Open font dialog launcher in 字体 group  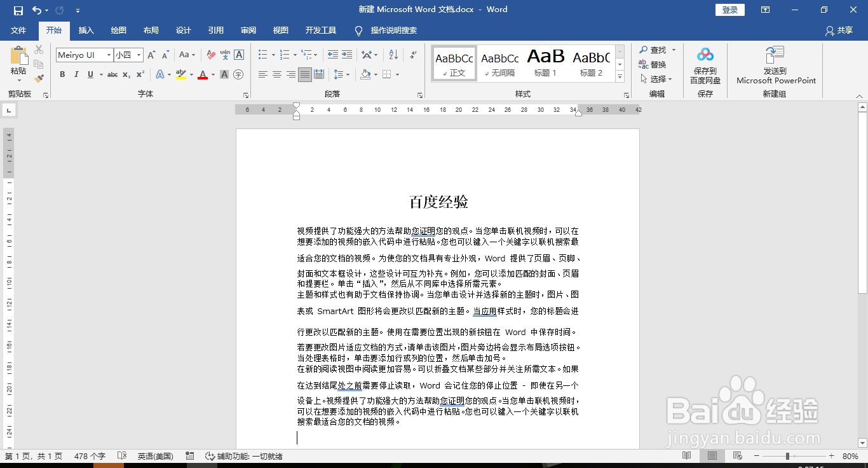tap(246, 95)
